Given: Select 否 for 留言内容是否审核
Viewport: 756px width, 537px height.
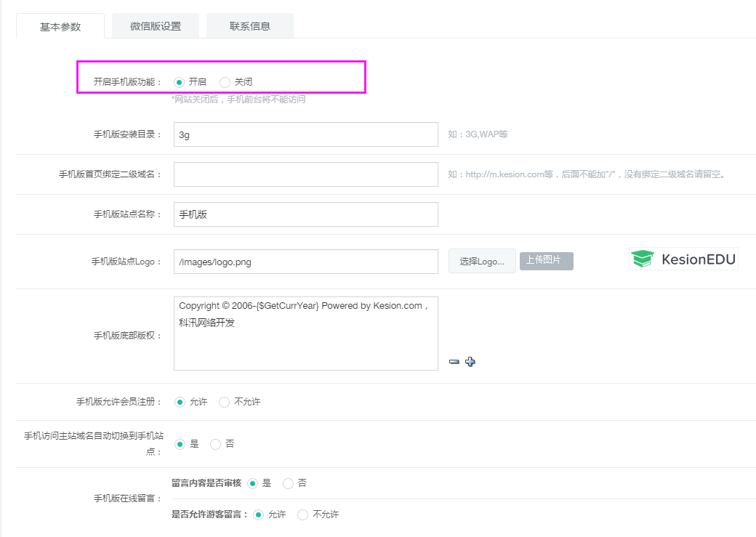Looking at the screenshot, I should click(289, 483).
